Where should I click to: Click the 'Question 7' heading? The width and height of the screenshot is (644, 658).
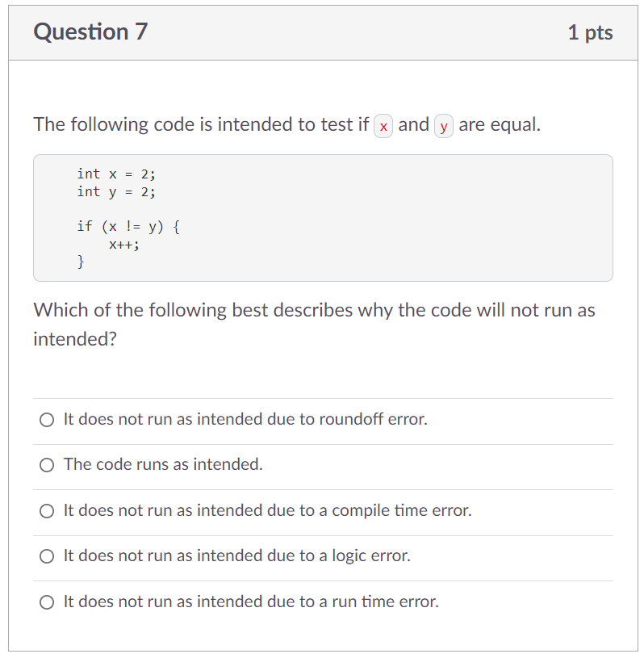click(90, 32)
